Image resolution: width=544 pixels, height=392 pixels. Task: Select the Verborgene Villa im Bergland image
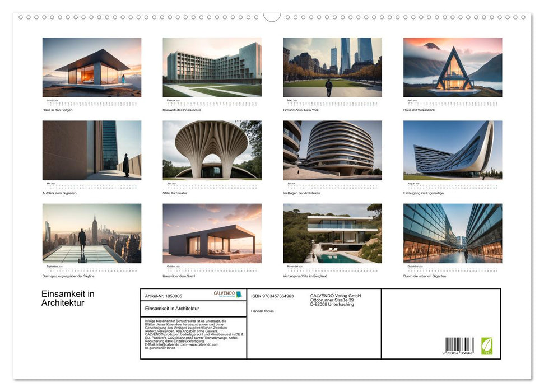point(332,234)
